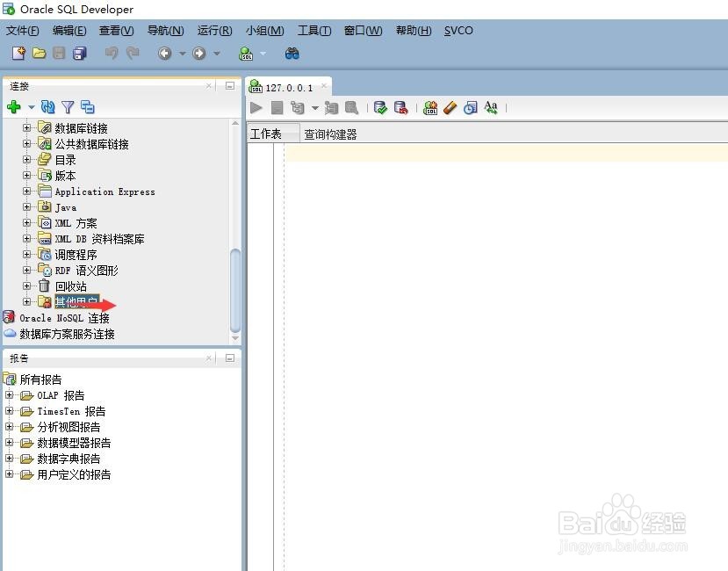Viewport: 728px width, 571px height.
Task: Open the 文件(F) menu
Action: click(22, 31)
